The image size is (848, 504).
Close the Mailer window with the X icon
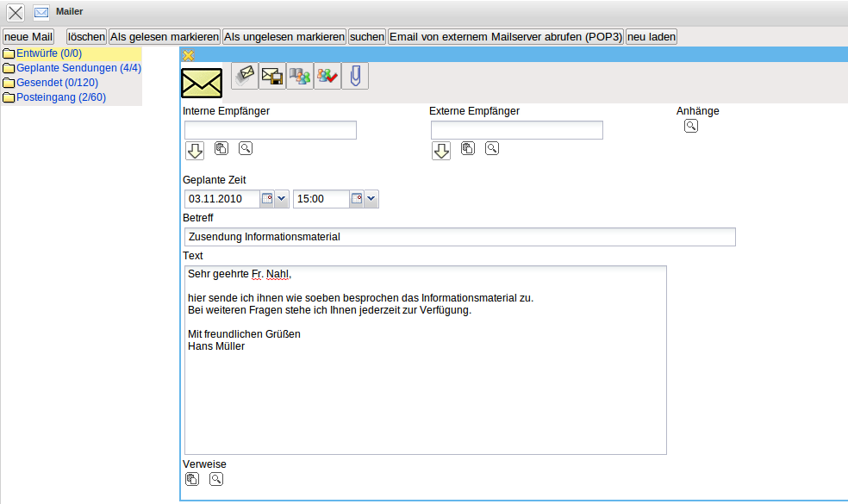(x=16, y=12)
